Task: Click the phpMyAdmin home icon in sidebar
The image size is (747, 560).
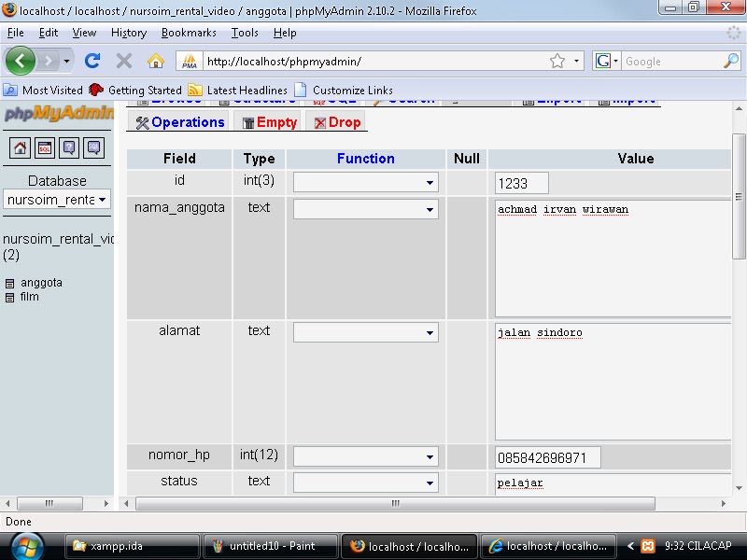Action: [20, 148]
